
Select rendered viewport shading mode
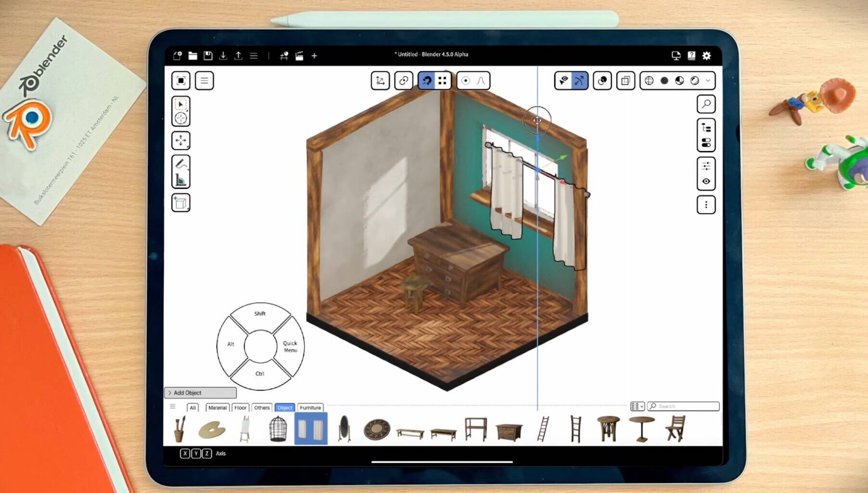[x=694, y=80]
